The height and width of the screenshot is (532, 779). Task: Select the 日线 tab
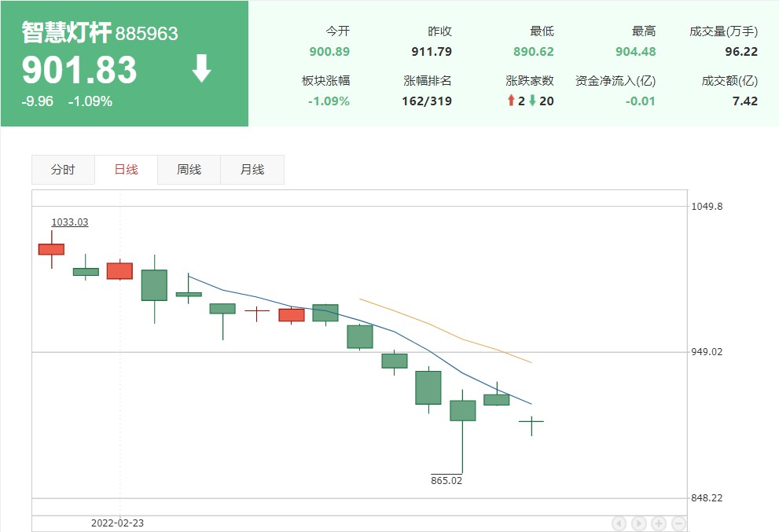coord(126,170)
